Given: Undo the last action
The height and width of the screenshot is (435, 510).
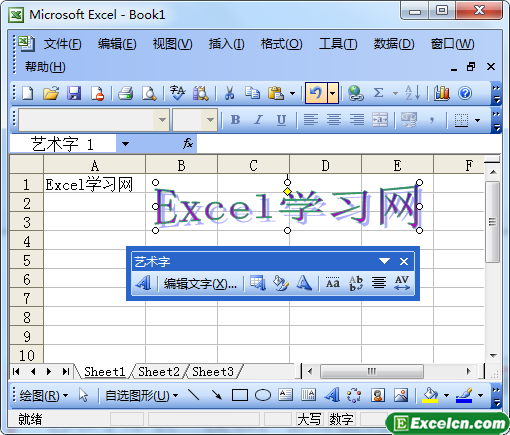Looking at the screenshot, I should [x=316, y=93].
